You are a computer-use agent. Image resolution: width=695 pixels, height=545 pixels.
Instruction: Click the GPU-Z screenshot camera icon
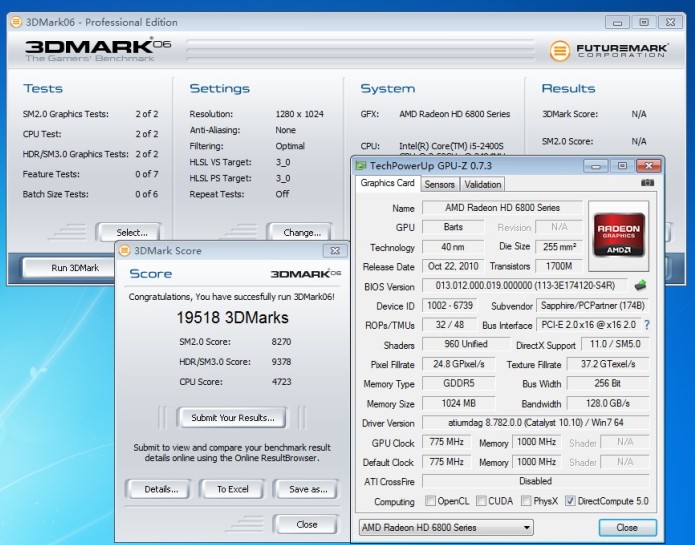(647, 183)
